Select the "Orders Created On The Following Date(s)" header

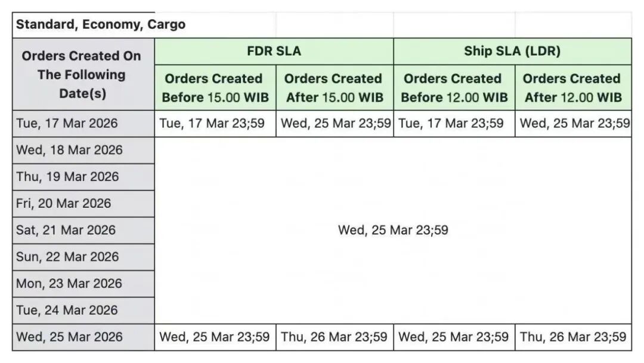[x=82, y=75]
